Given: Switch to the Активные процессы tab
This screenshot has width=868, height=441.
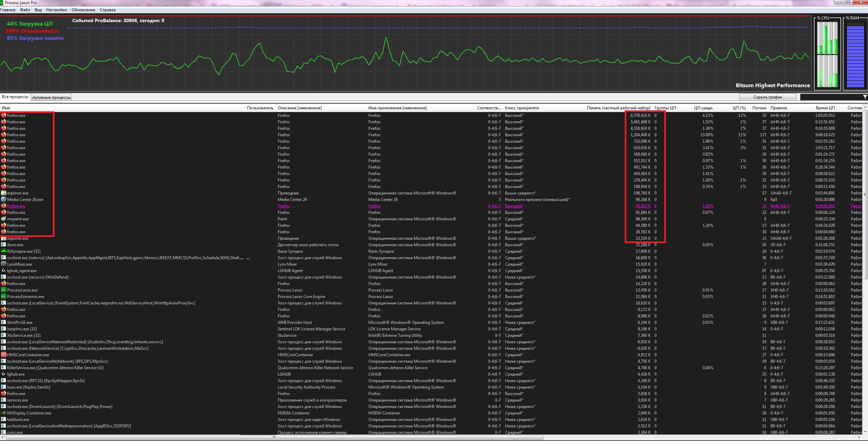Looking at the screenshot, I should [x=51, y=97].
